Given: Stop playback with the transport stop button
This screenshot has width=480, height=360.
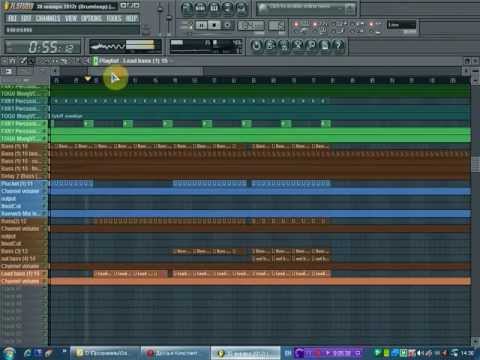Looking at the screenshot, I should tap(215, 25).
